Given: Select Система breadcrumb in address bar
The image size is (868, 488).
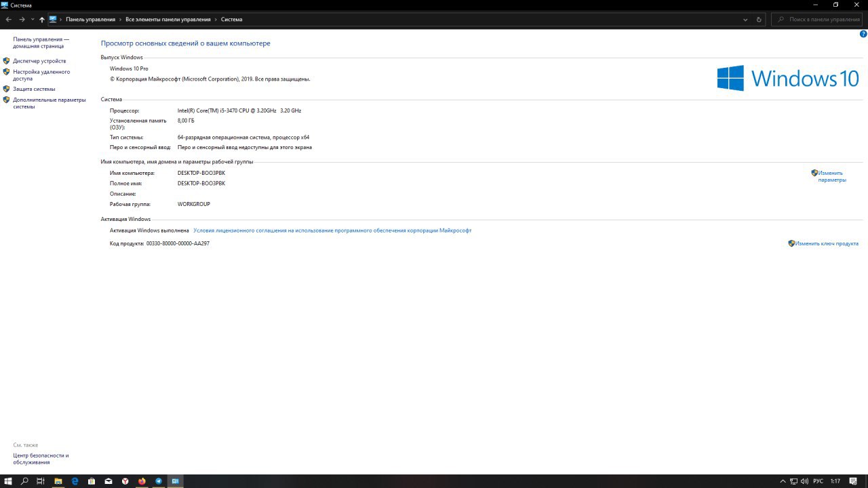Looking at the screenshot, I should coord(231,20).
